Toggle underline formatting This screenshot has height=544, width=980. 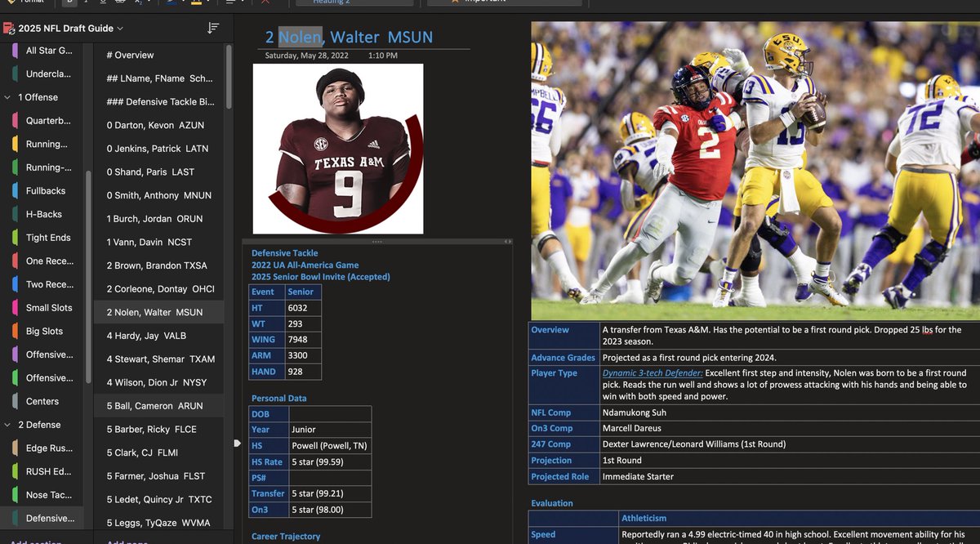pyautogui.click(x=103, y=3)
